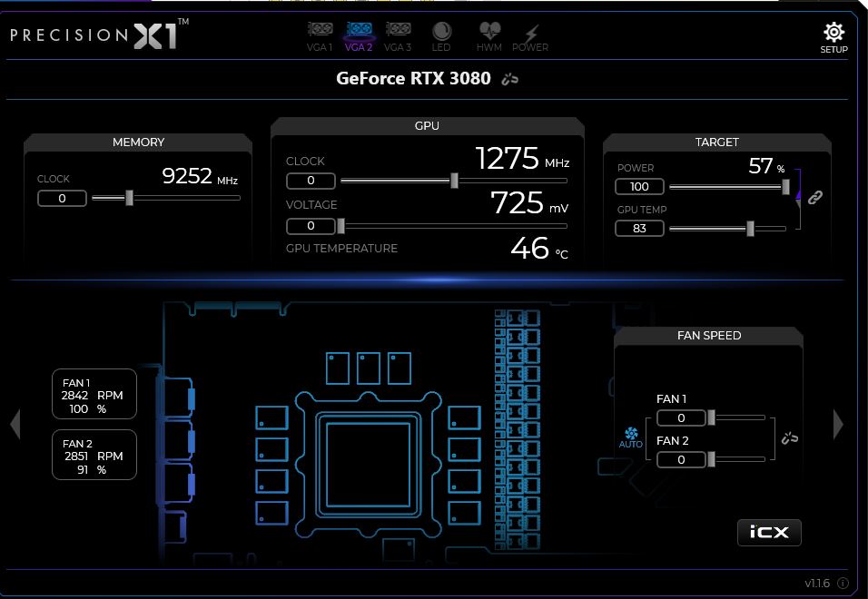
Task: Go to previous page with left arrow
Action: (x=15, y=424)
